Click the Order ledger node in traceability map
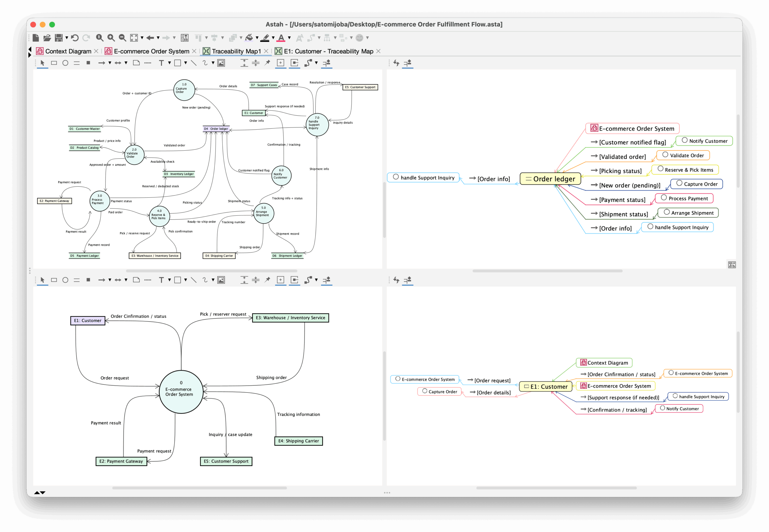This screenshot has height=532, width=769. (x=551, y=179)
